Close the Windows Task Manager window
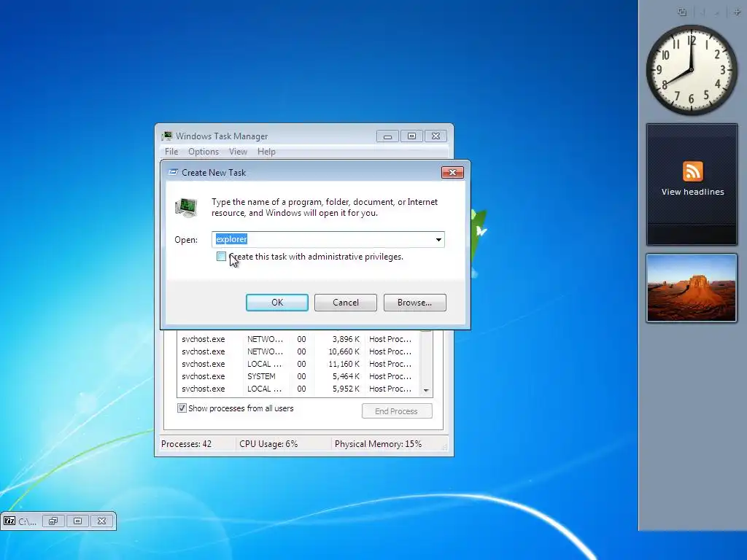747x560 pixels. click(x=436, y=136)
